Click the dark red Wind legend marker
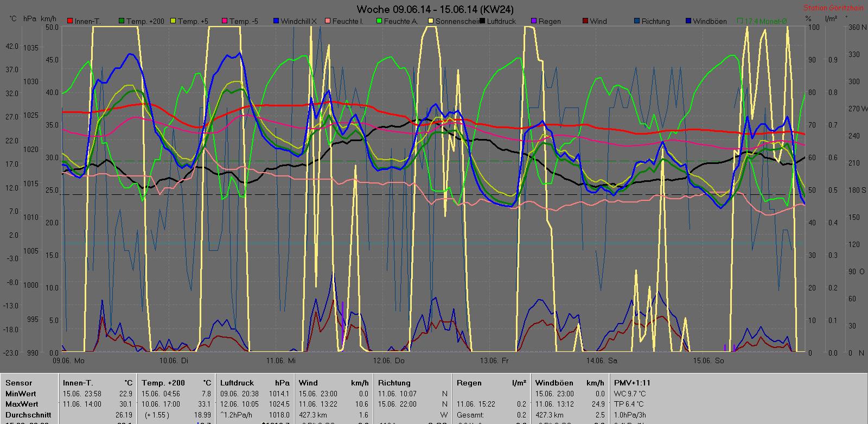 coord(585,21)
